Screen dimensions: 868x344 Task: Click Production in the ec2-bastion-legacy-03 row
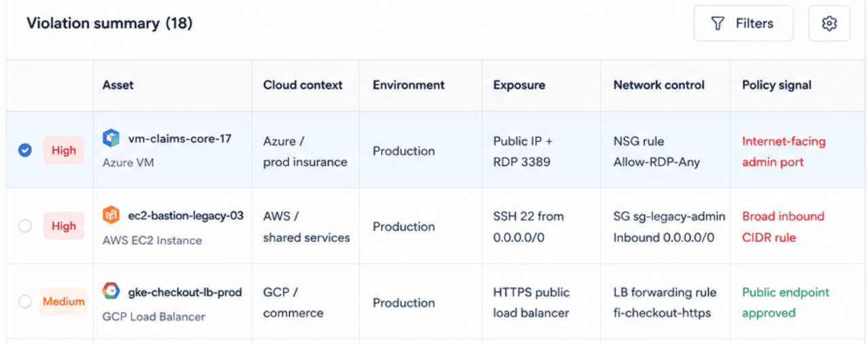point(403,226)
